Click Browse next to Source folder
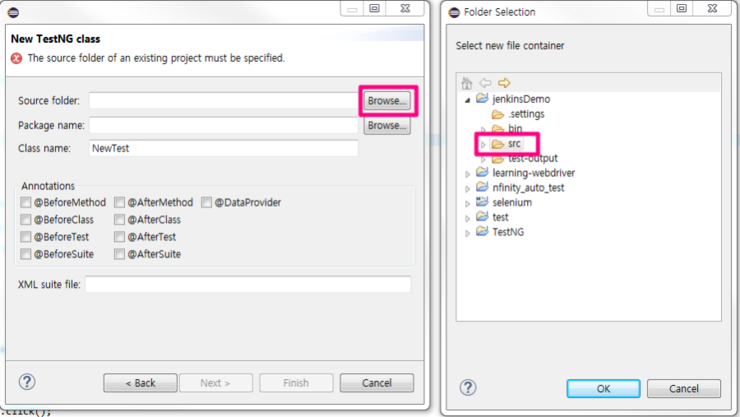Screen dimensions: 740x417 (387, 100)
